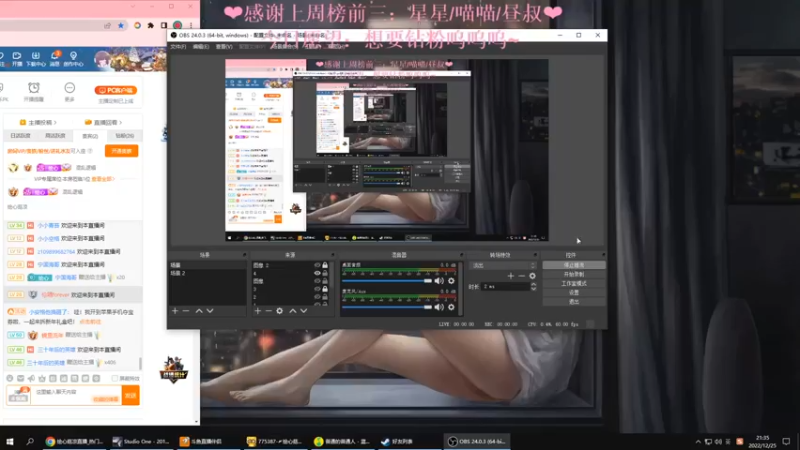Screen dimensions: 800x450
Task: Click the orange 开通贵族 button
Action: pyautogui.click(x=121, y=151)
